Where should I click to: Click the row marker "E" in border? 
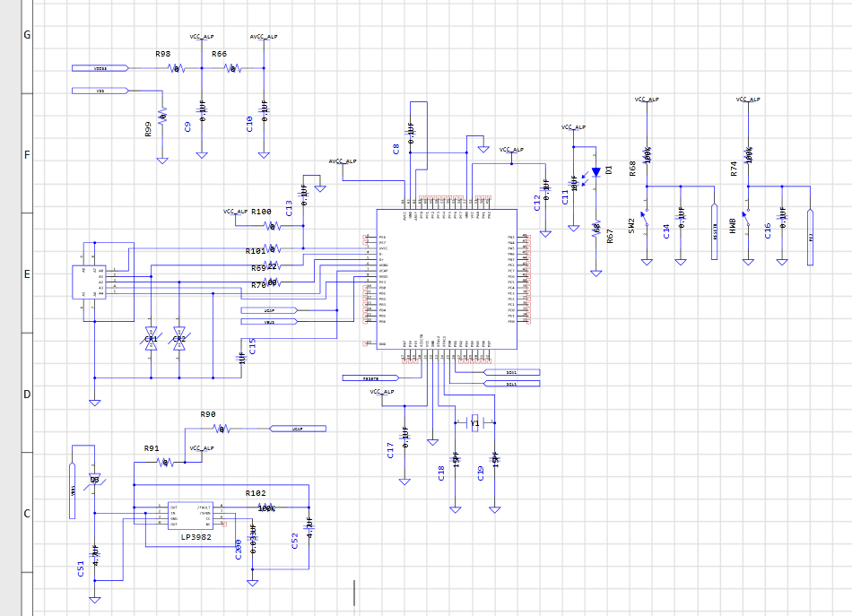coord(27,274)
